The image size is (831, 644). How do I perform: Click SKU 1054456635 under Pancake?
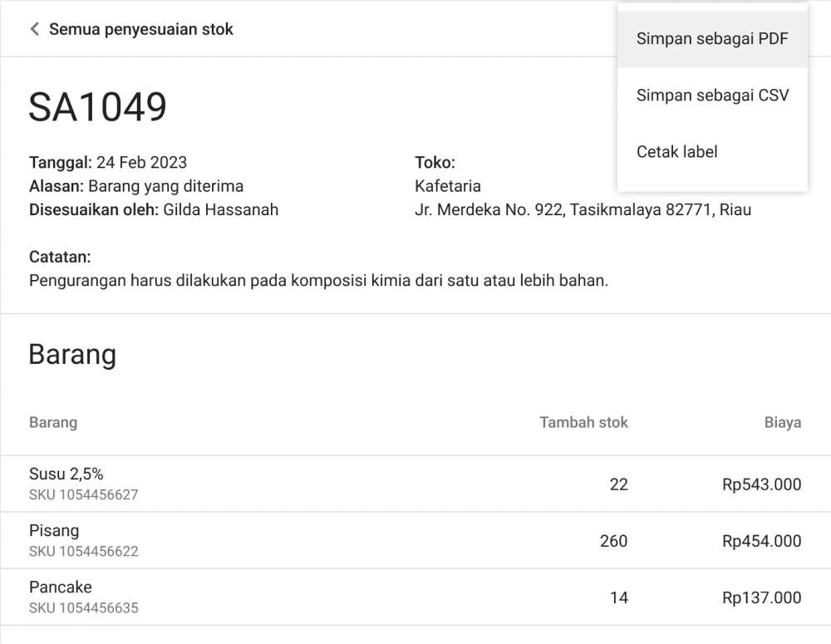[x=83, y=608]
